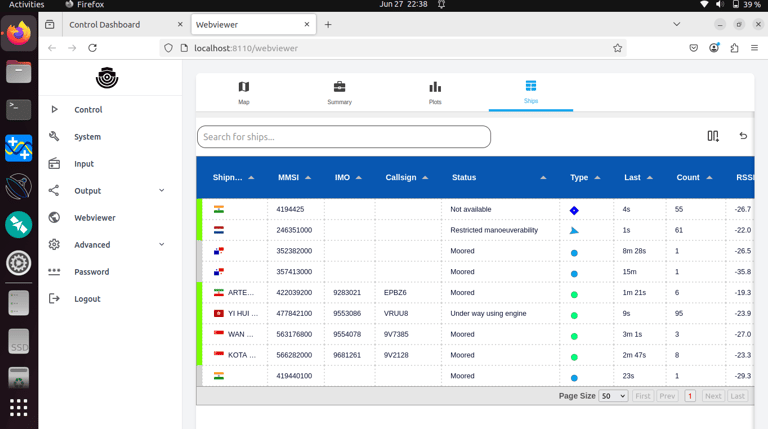Click the localhost address bar

point(392,48)
